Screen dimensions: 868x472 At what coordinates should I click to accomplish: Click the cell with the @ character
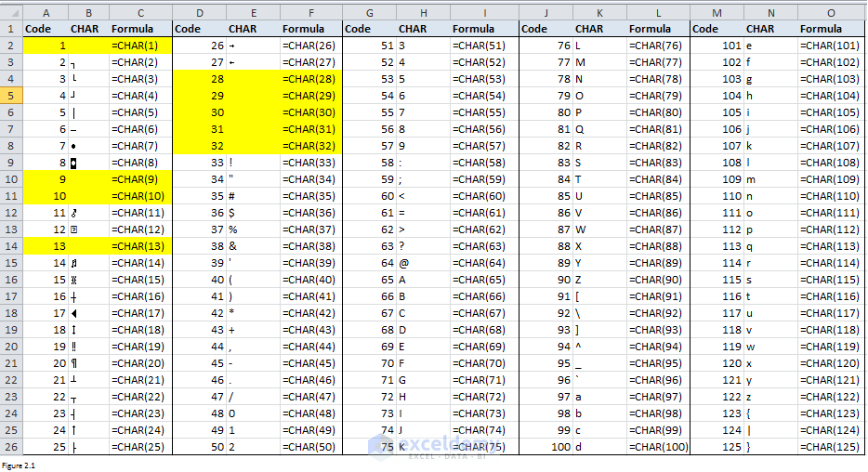[423, 263]
